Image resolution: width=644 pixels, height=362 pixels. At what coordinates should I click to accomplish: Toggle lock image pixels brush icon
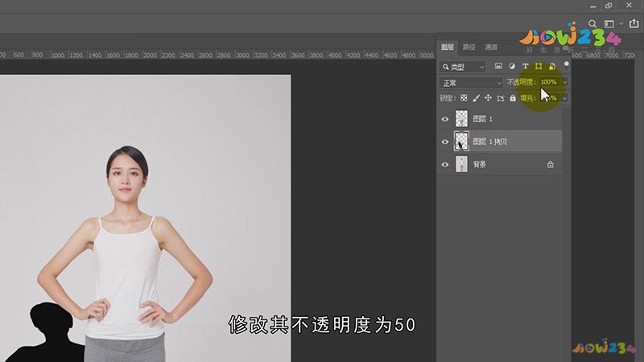[476, 97]
